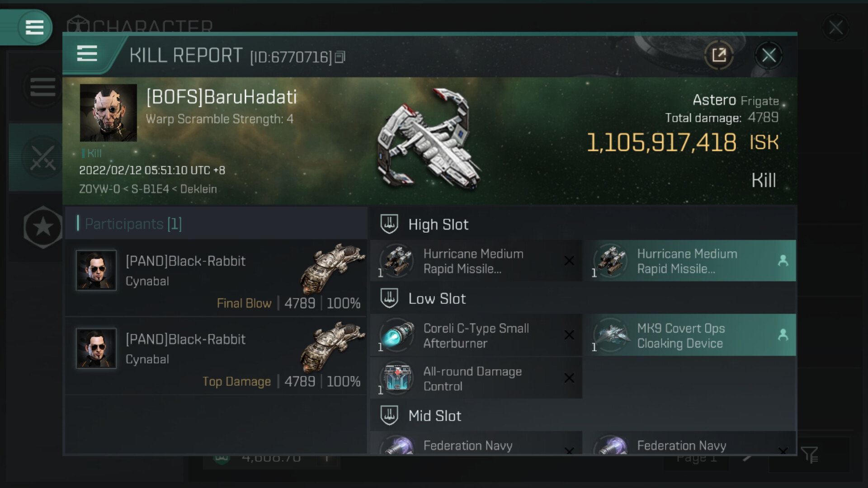Select dropped Hurricane Medium Rapid Missile item
The height and width of the screenshot is (488, 868).
point(690,261)
